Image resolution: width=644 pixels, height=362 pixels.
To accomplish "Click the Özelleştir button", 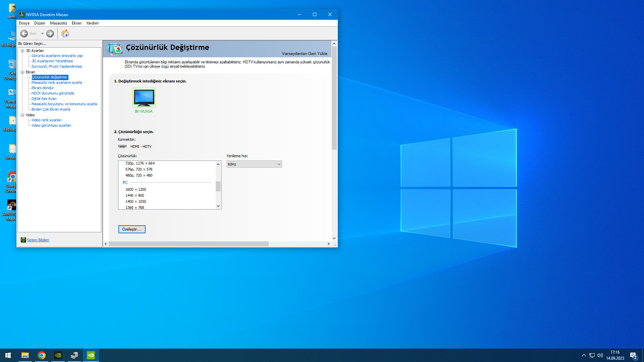I will tap(132, 229).
